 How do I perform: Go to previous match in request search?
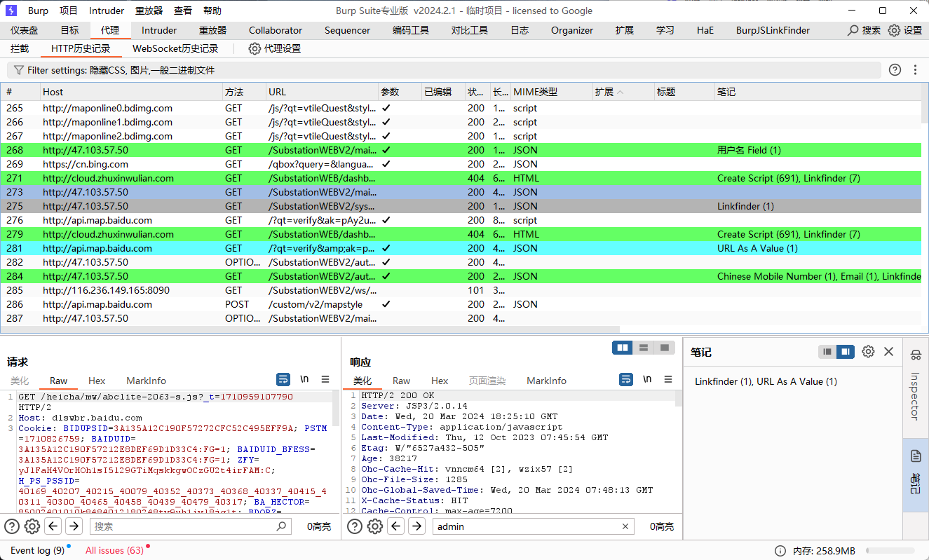click(53, 526)
